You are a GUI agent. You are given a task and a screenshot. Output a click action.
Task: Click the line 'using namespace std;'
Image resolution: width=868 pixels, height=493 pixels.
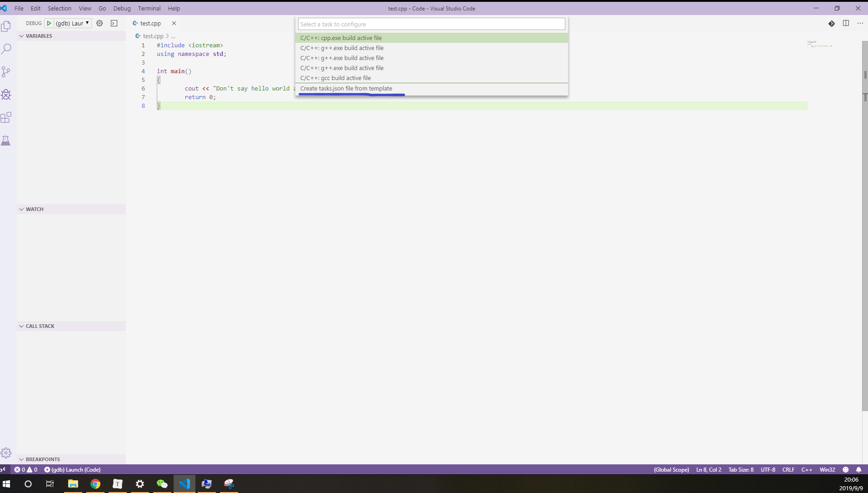point(191,54)
